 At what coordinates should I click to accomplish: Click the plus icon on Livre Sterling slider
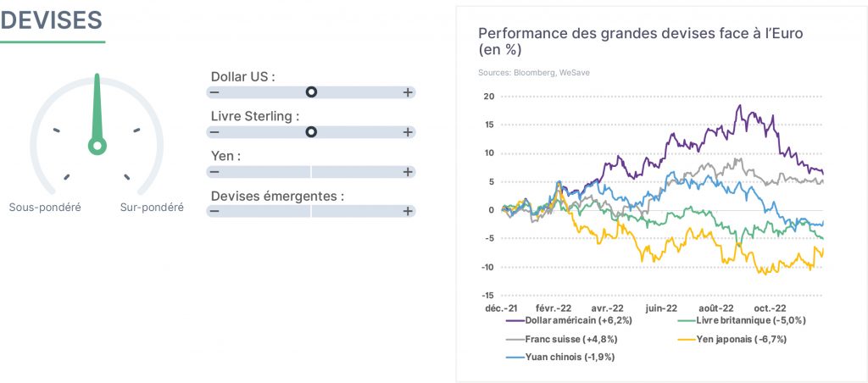click(408, 132)
